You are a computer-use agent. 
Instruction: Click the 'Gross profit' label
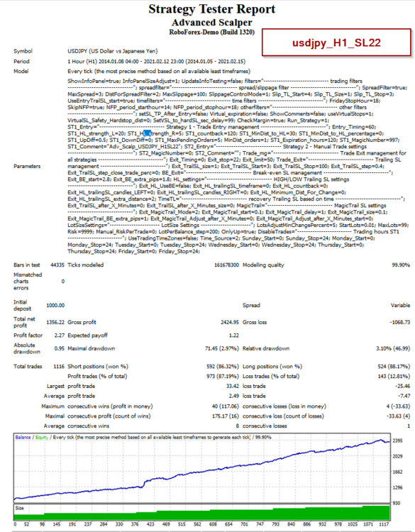tap(82, 322)
